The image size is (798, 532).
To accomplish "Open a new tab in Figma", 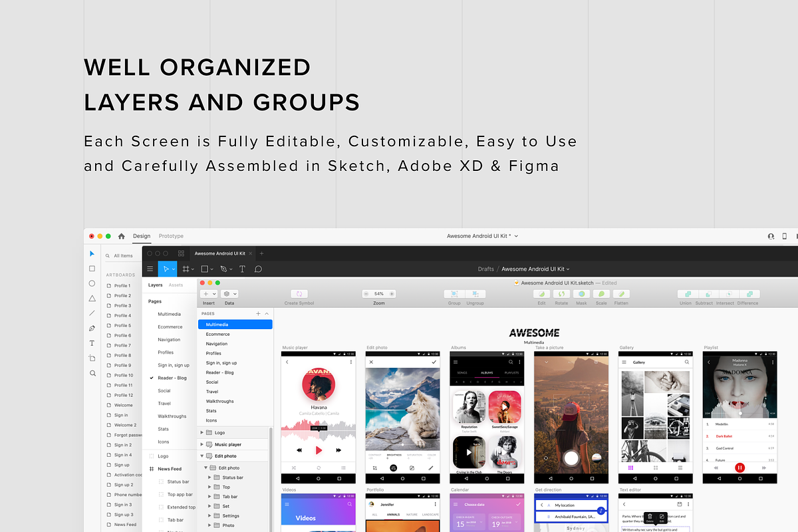I will tap(261, 253).
